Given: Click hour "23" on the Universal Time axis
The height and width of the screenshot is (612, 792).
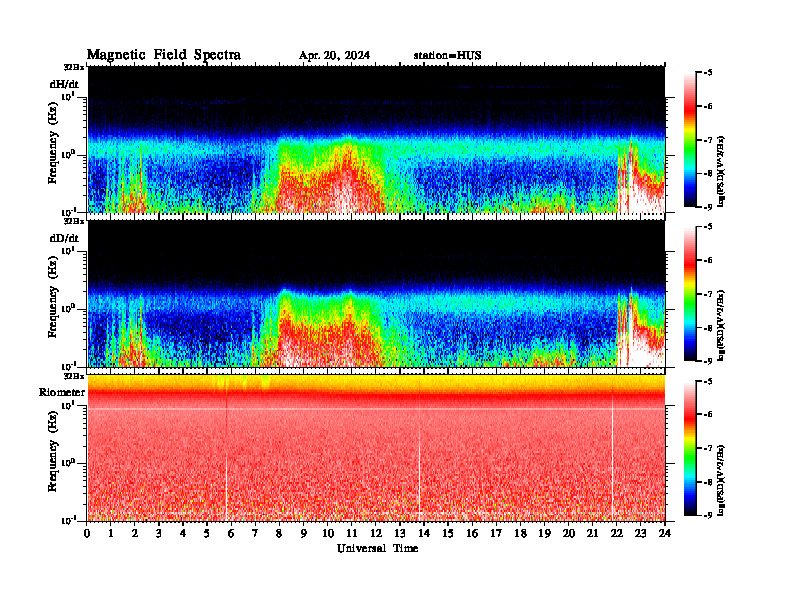Looking at the screenshot, I should [640, 533].
